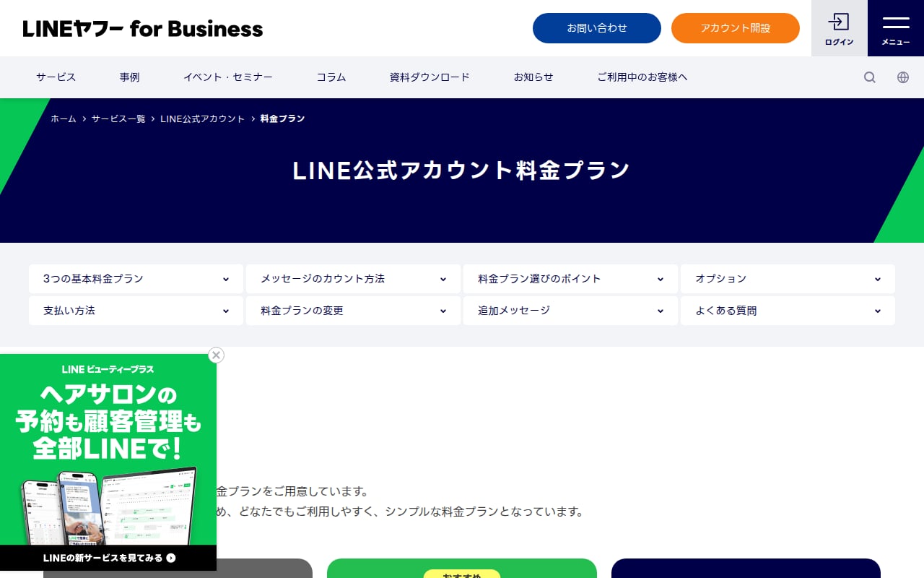
Task: Jump to 支払い方法 section
Action: (136, 311)
